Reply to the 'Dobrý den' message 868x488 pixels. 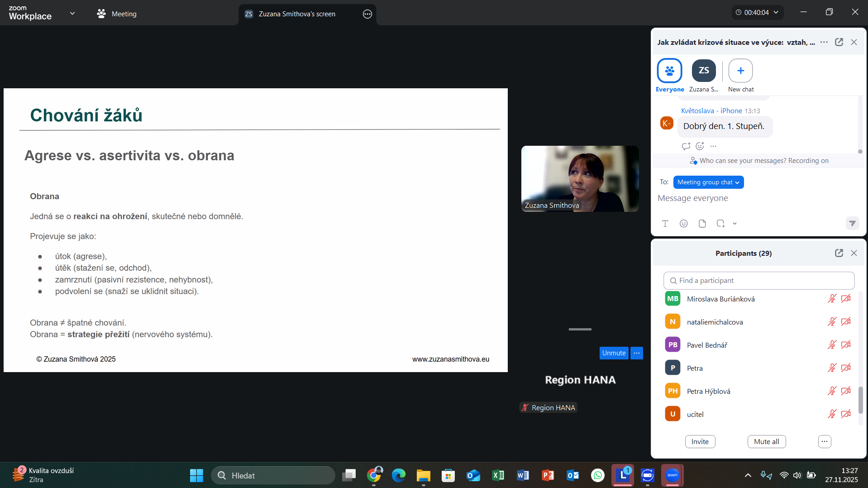(x=686, y=146)
